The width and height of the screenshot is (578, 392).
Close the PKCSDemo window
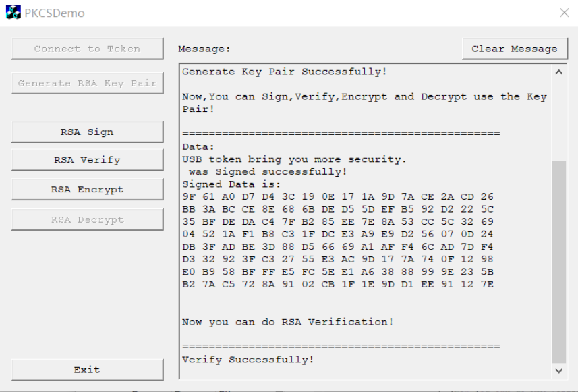click(564, 13)
